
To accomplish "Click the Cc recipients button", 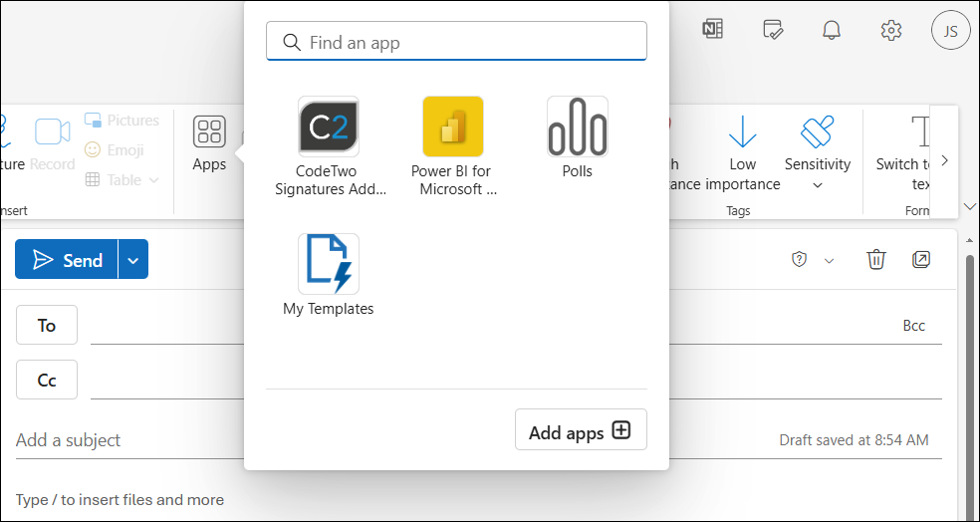I will tap(47, 380).
